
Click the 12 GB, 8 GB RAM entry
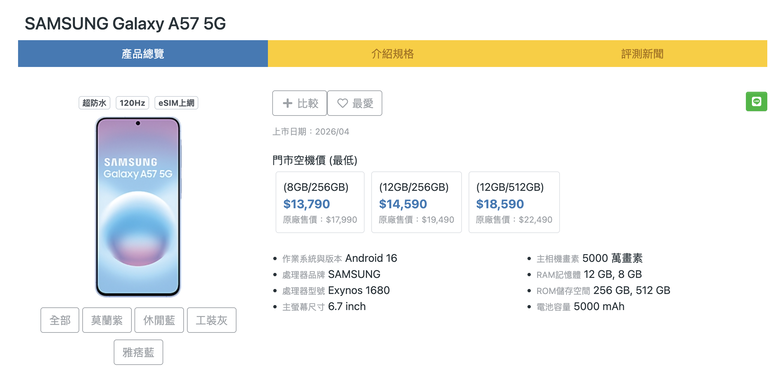(589, 274)
